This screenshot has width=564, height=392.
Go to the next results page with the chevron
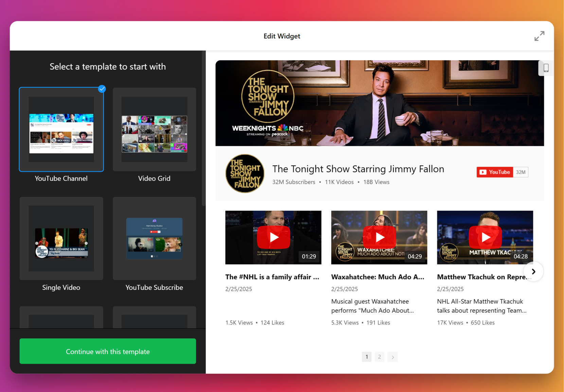(x=392, y=357)
